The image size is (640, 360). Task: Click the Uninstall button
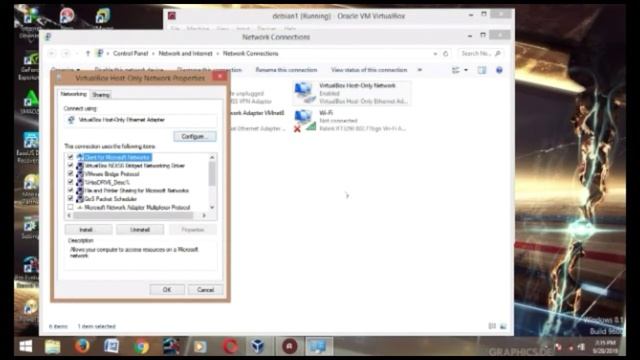pyautogui.click(x=140, y=230)
